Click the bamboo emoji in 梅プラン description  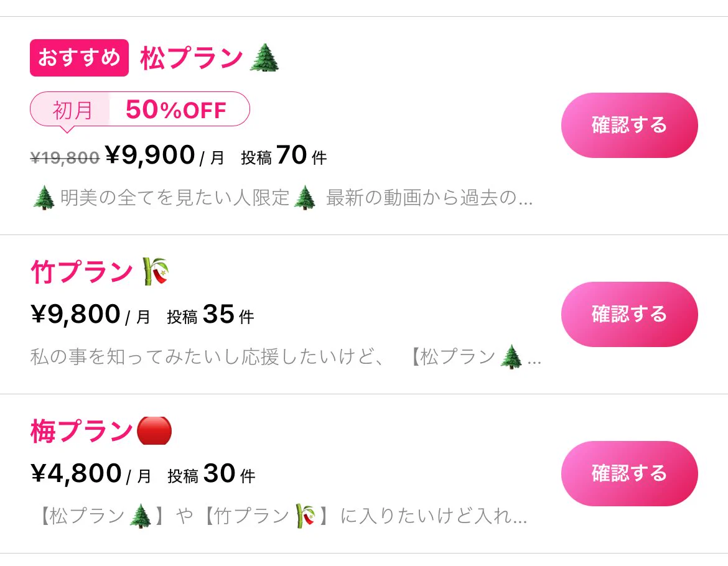306,516
